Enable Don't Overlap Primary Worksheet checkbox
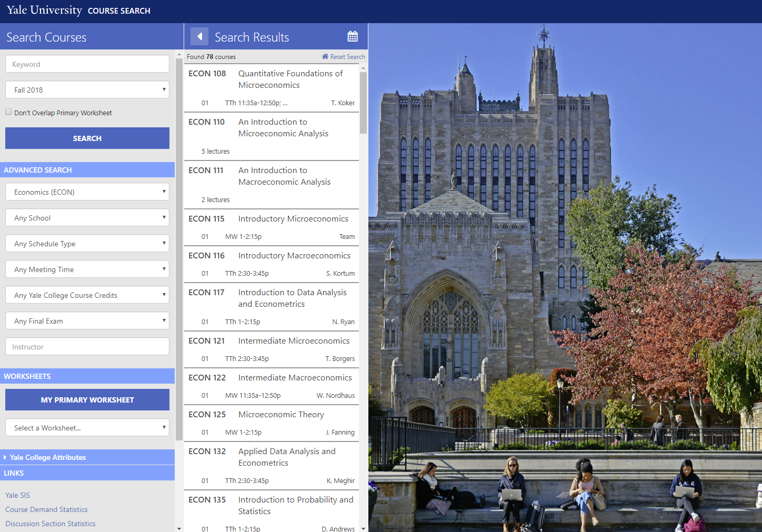The width and height of the screenshot is (762, 532). point(8,112)
